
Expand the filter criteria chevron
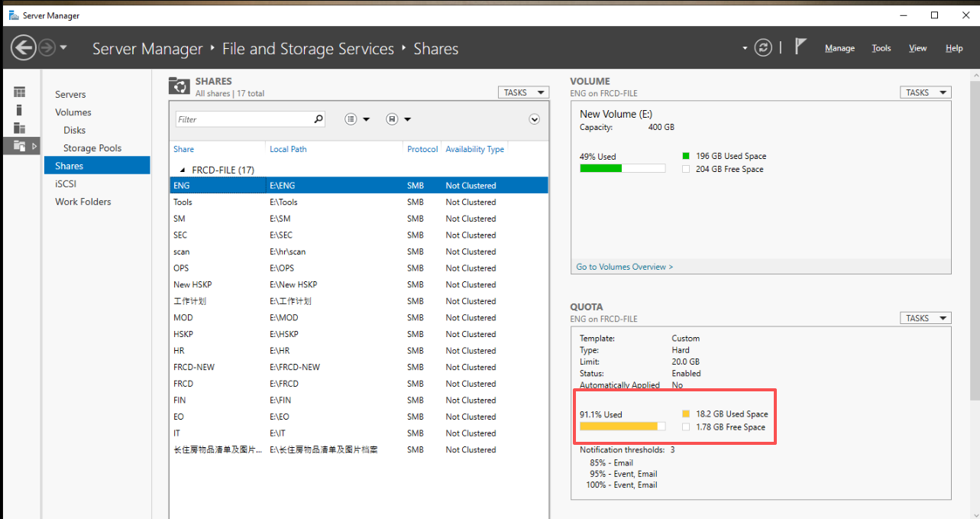(x=535, y=119)
